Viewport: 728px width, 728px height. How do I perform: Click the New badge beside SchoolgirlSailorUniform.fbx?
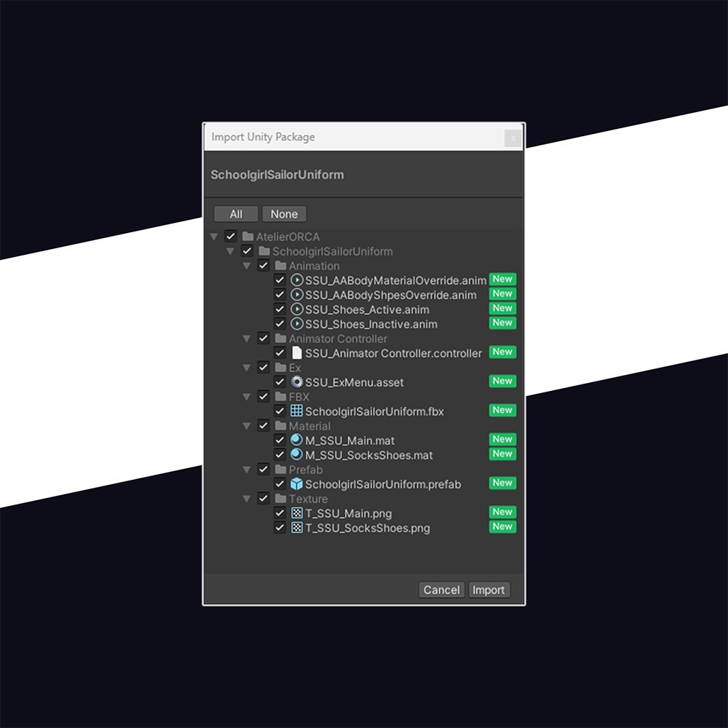click(502, 410)
